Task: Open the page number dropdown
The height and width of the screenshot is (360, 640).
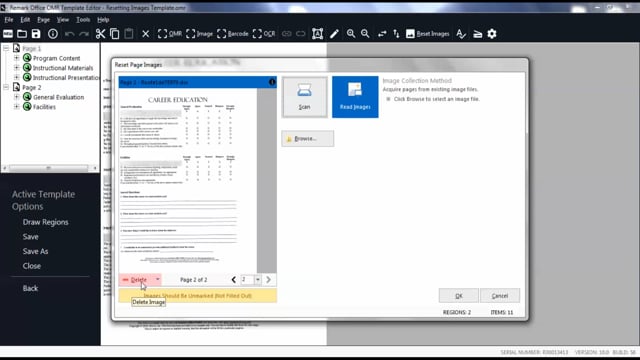Action: [x=258, y=280]
